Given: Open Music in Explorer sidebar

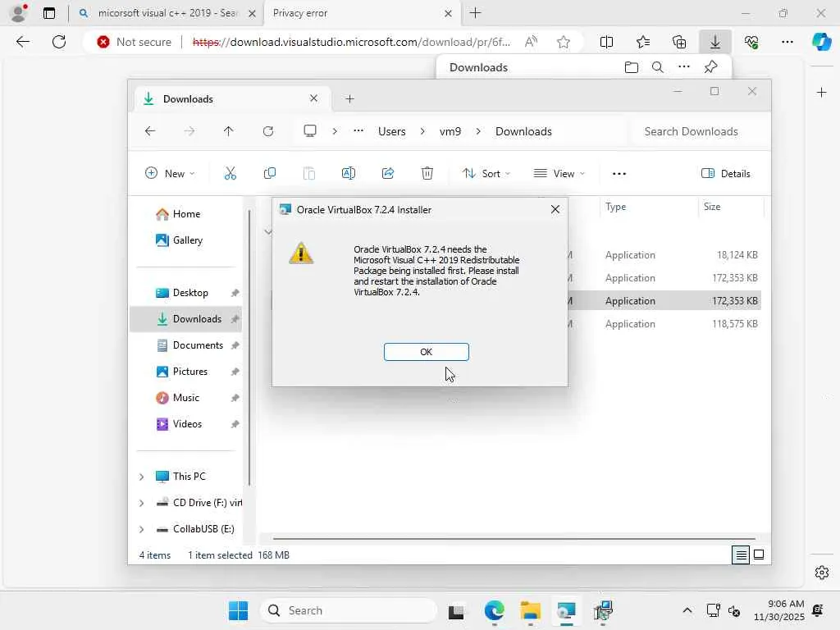Looking at the screenshot, I should click(x=186, y=398).
